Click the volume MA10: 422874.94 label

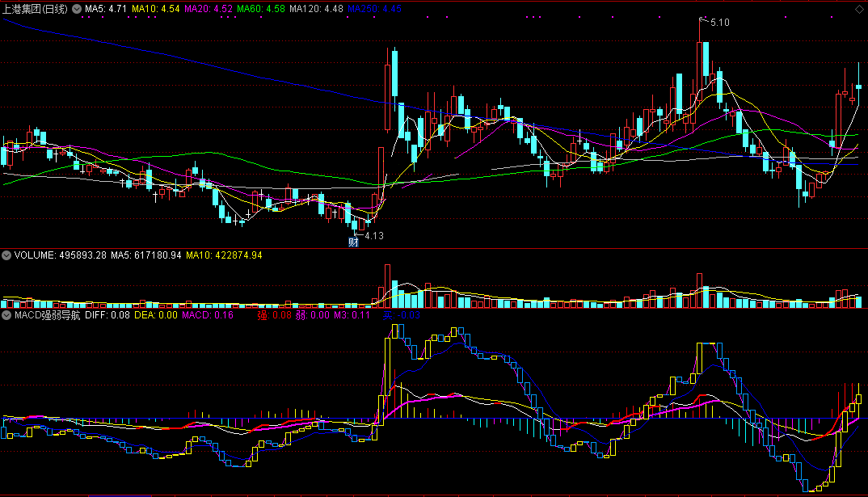tap(224, 255)
